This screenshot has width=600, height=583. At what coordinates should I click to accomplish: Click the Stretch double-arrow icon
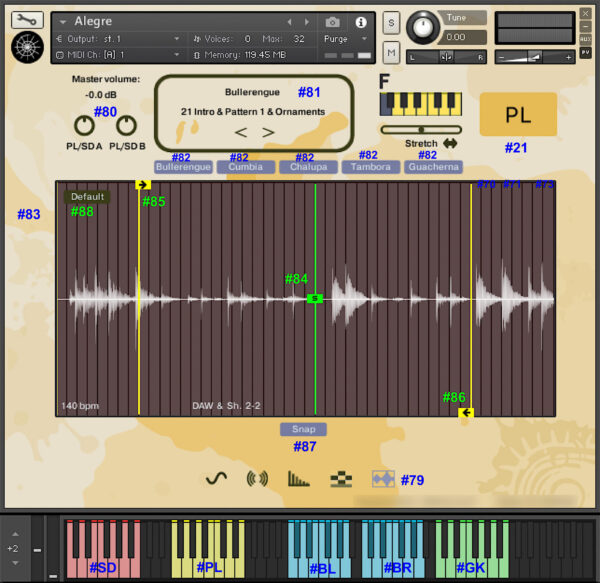(450, 143)
